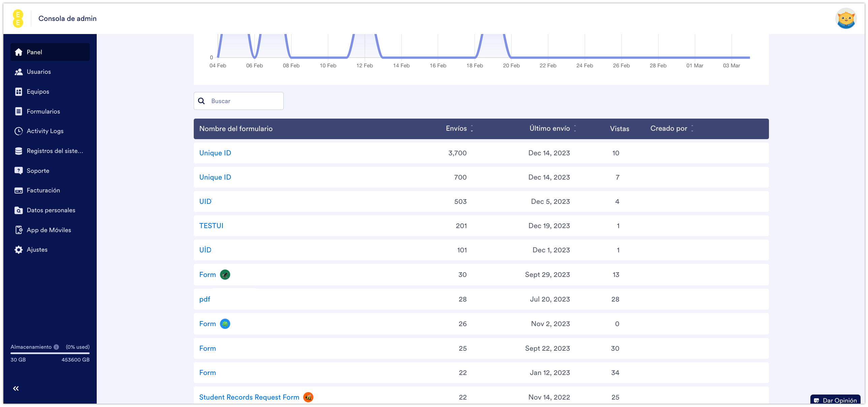Sort by Último envío column arrows

coord(575,128)
